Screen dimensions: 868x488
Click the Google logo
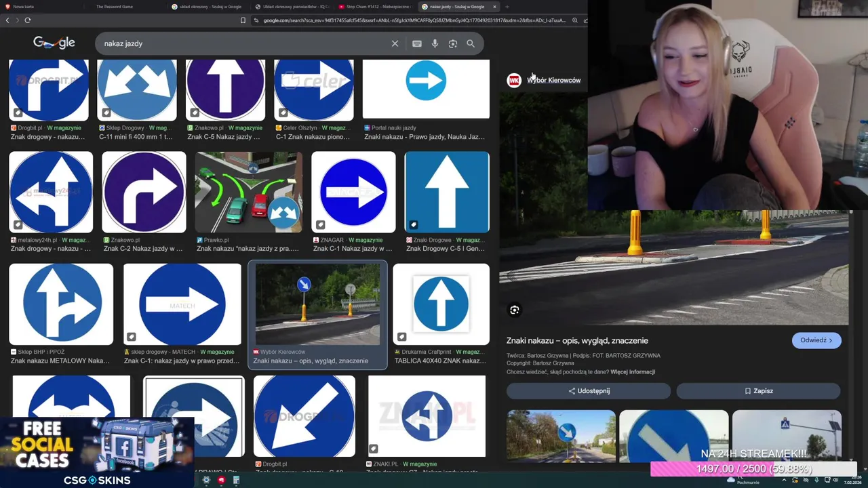coord(54,43)
